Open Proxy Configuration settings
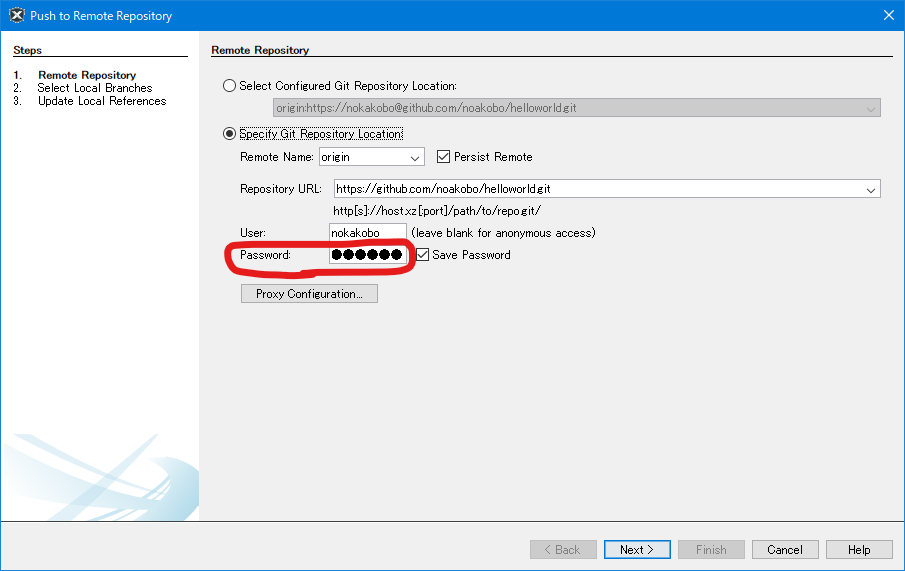The width and height of the screenshot is (905, 571). click(x=309, y=294)
